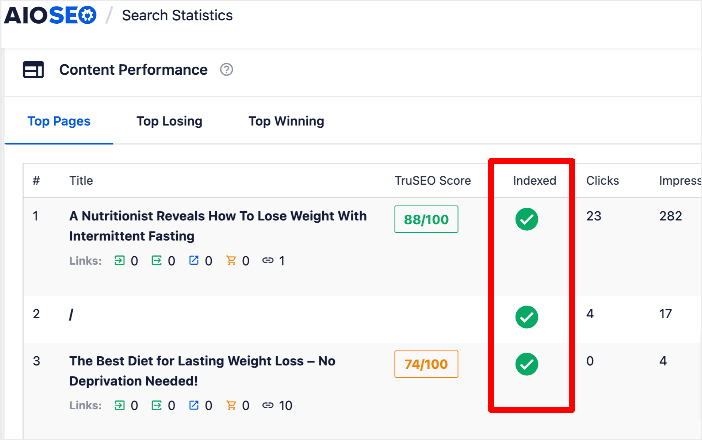The image size is (702, 440).
Task: Click the indexed checkmark for the / page
Action: tap(526, 317)
